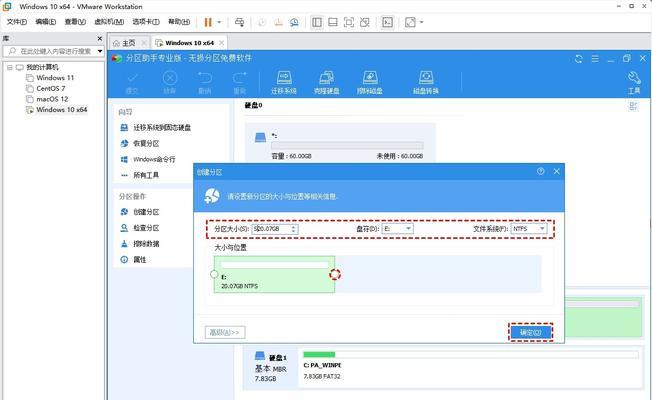Open the 擦除磁盘 wipe disk tool
Viewport: 652px width, 400px height.
coord(370,83)
